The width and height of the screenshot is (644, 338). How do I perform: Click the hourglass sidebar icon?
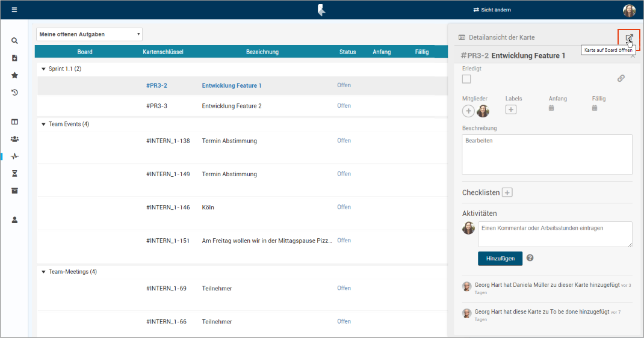pos(14,173)
